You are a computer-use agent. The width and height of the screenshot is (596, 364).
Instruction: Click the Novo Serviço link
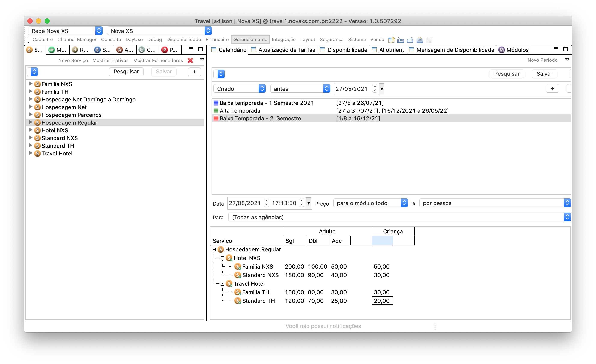click(x=73, y=60)
